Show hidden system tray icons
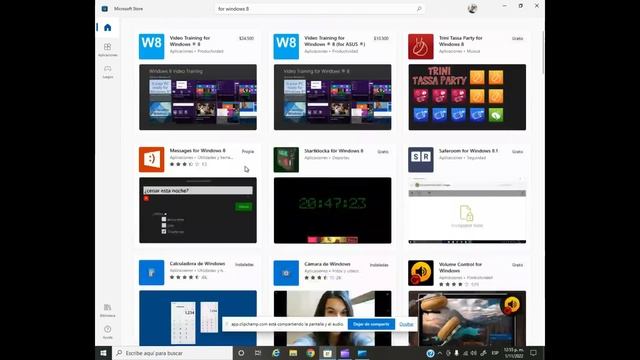 pyautogui.click(x=440, y=353)
